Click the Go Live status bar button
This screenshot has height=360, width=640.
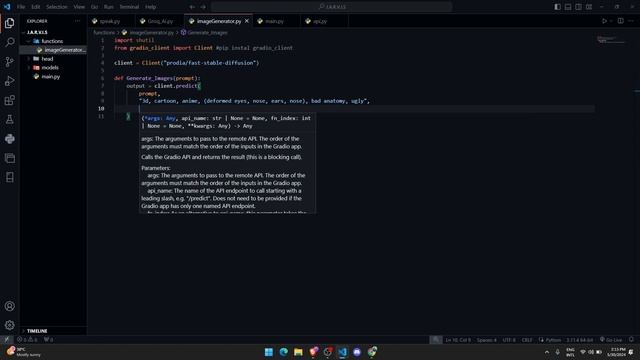click(x=611, y=340)
